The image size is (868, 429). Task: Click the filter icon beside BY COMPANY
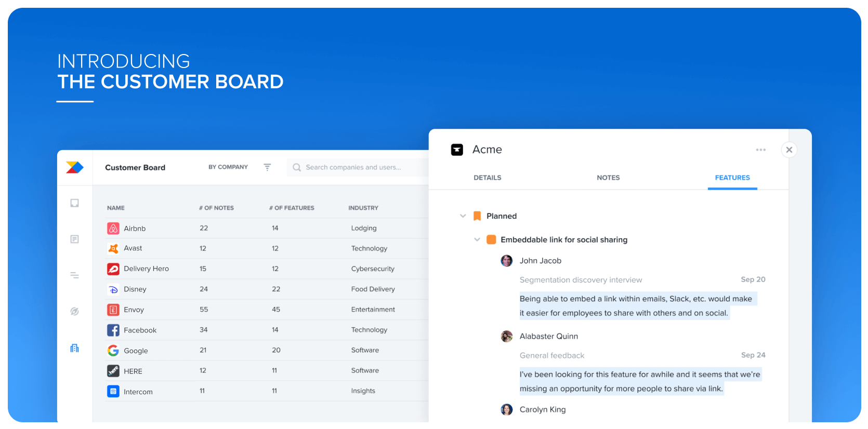click(267, 167)
